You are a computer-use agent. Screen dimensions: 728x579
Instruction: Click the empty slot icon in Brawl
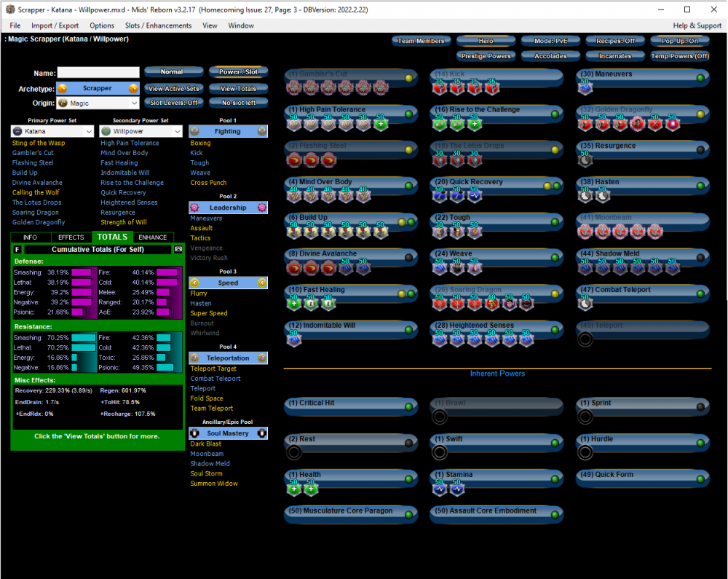(x=440, y=417)
